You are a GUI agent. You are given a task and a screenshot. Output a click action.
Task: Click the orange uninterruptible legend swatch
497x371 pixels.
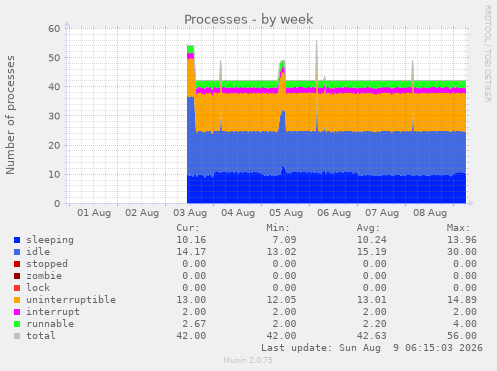pos(17,300)
